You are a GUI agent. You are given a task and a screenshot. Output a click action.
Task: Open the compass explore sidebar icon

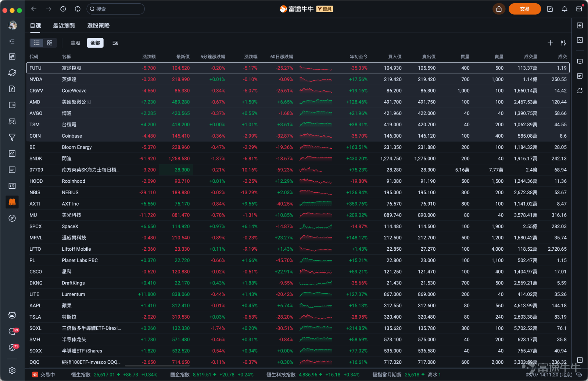(12, 218)
